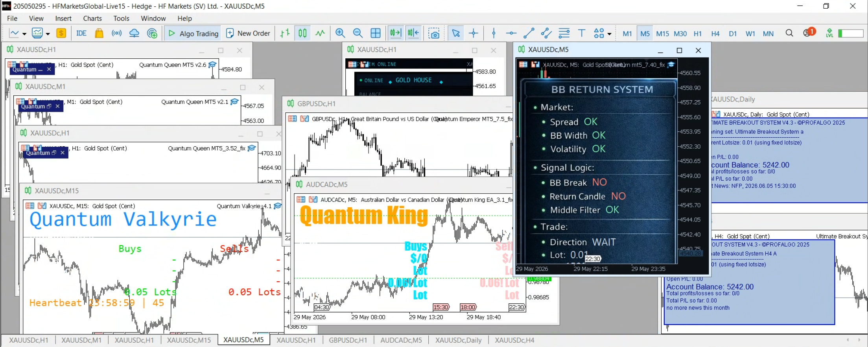Switch to the GBPUSDc,H1 chart tab
This screenshot has width=868, height=347.
(348, 340)
